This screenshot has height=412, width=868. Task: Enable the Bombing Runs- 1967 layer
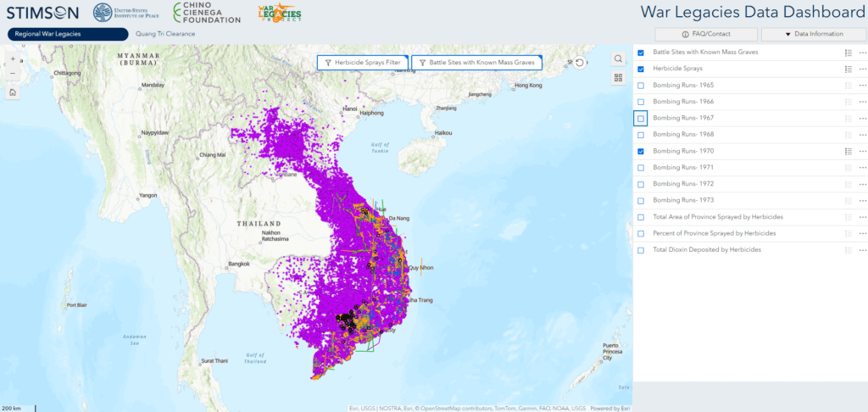(641, 119)
